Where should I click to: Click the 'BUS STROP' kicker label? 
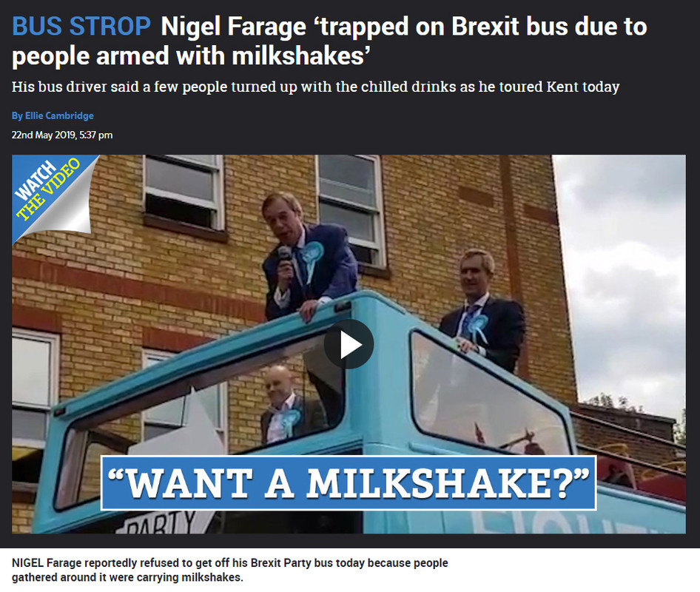[x=81, y=26]
